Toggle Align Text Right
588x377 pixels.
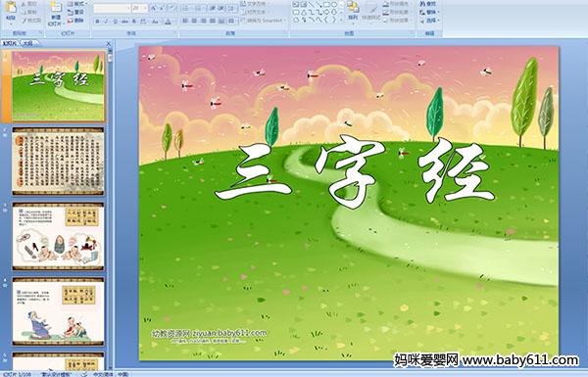tap(204, 21)
